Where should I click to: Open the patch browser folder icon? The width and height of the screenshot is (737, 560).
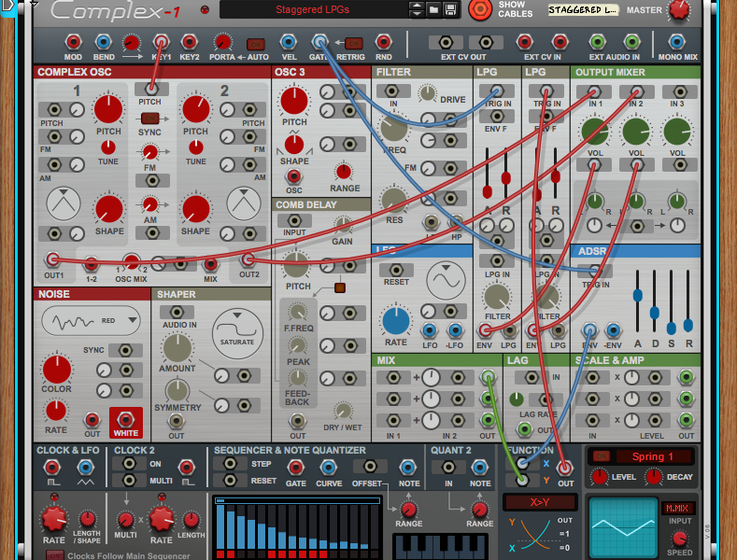(433, 10)
